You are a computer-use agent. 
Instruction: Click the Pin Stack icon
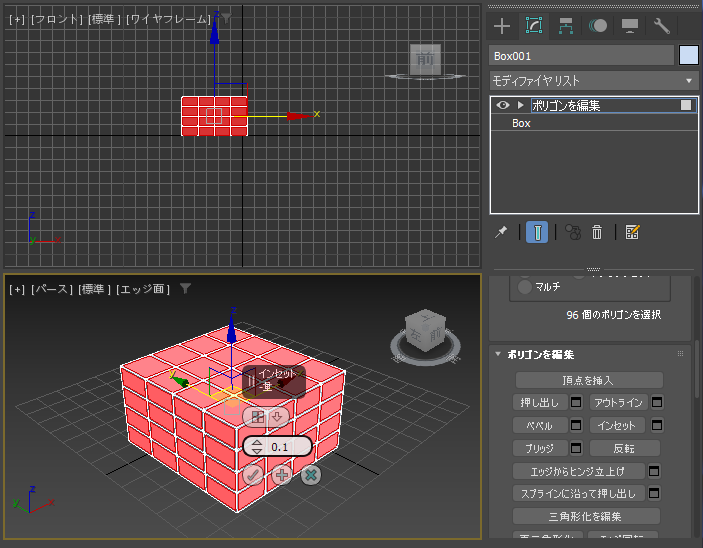pos(501,232)
